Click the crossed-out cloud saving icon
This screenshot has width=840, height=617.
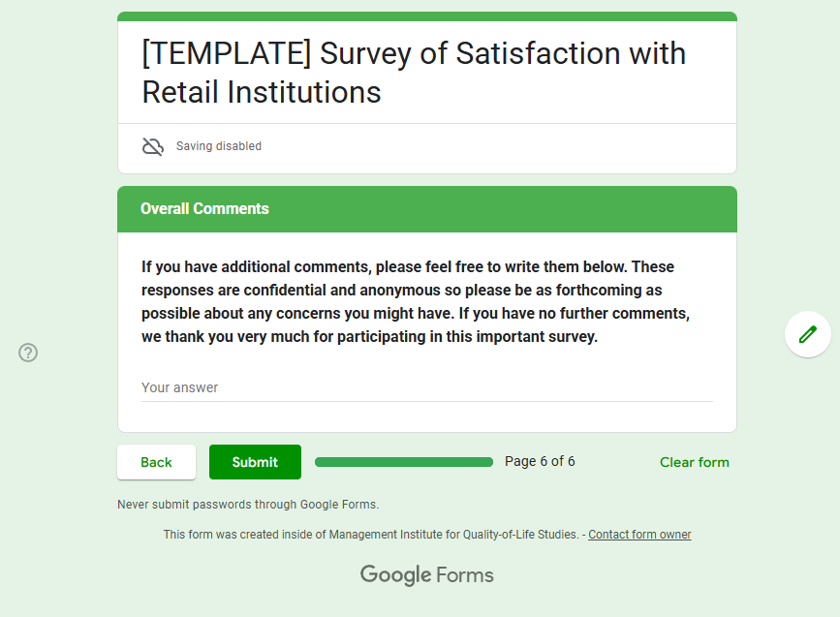(x=153, y=146)
